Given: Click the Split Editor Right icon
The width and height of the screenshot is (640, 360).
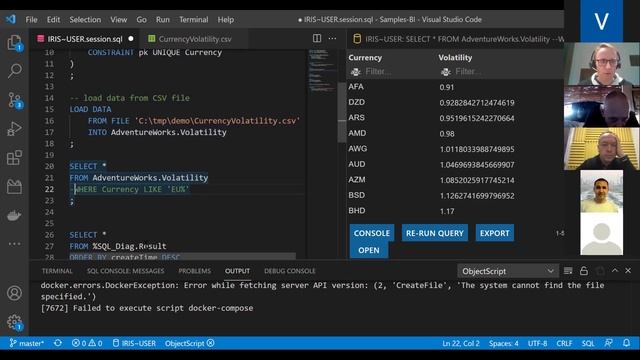Looking at the screenshot, I should pos(317,38).
